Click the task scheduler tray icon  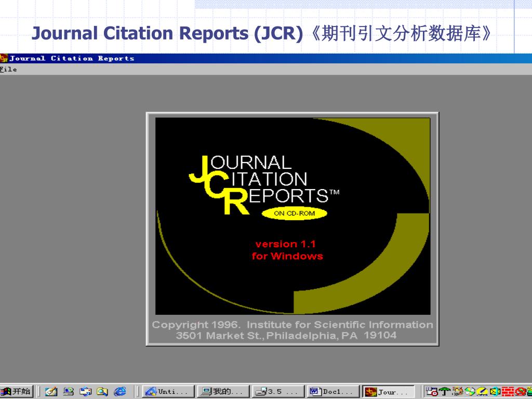click(432, 392)
